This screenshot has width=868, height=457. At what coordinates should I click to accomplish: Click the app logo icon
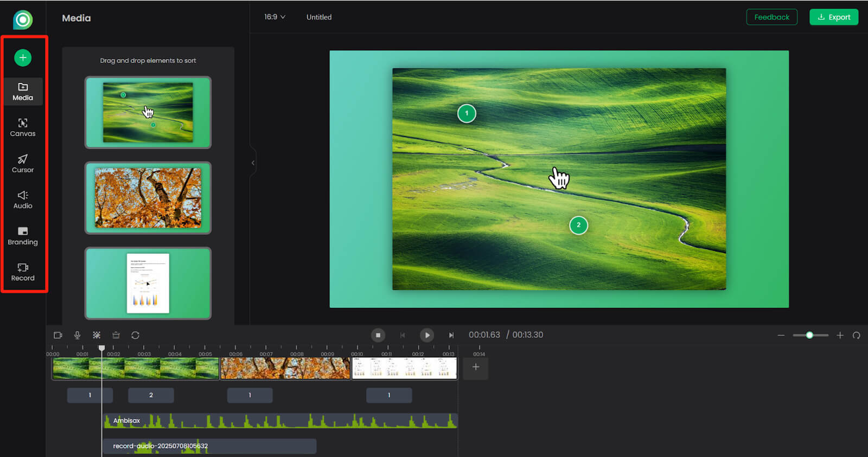point(23,20)
